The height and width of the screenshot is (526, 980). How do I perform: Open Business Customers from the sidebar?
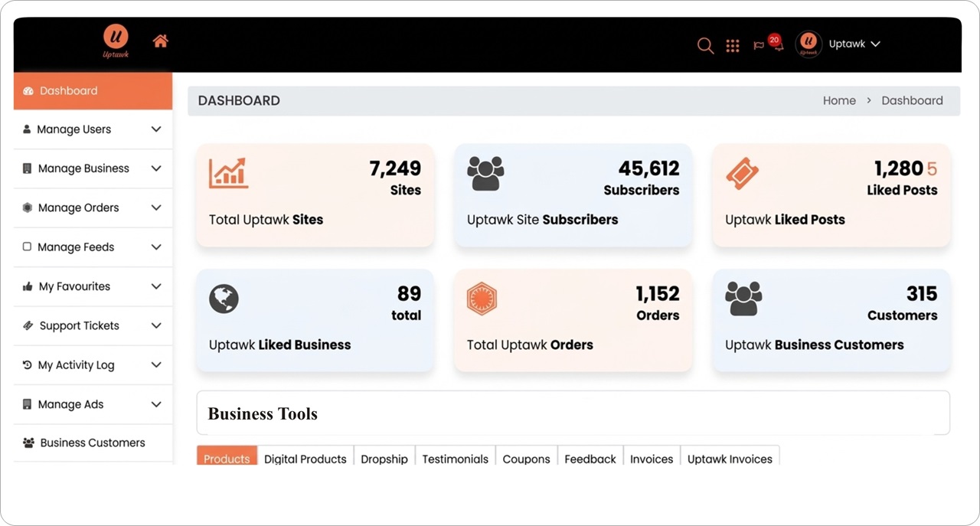point(92,443)
